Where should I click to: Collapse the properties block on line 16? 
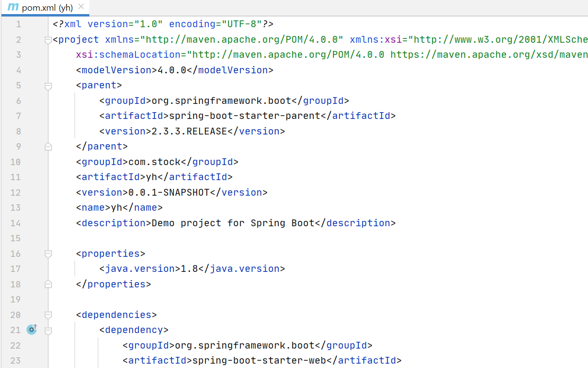coord(48,253)
